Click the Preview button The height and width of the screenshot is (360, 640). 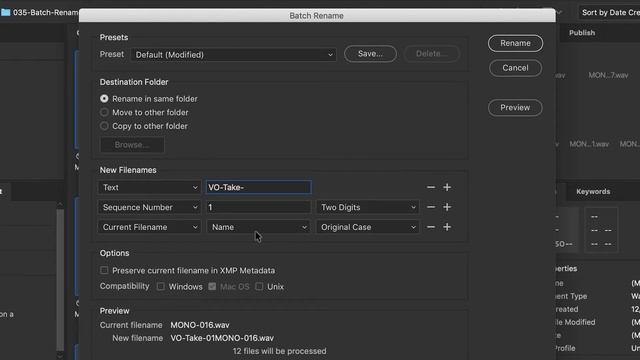pyautogui.click(x=515, y=108)
